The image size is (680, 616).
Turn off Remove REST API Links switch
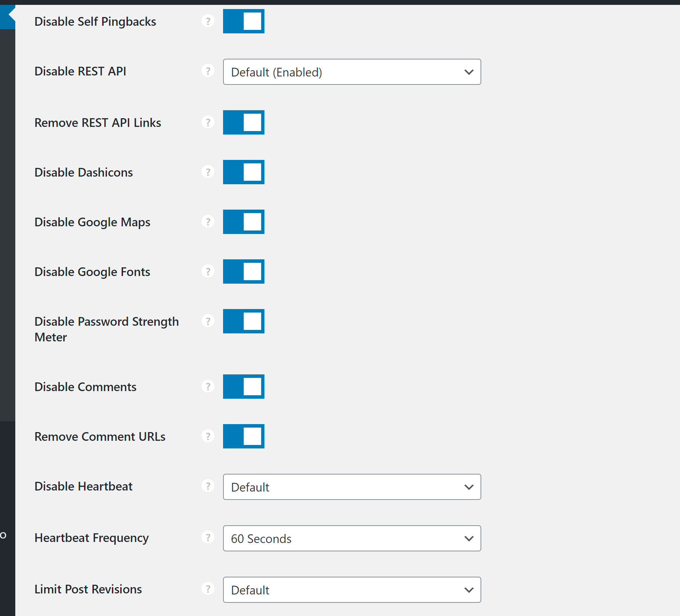(244, 122)
